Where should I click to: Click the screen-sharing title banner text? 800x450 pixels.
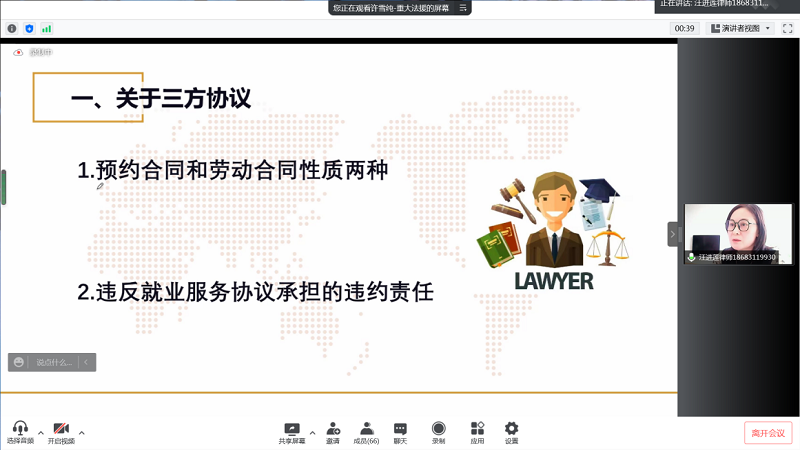pos(391,8)
